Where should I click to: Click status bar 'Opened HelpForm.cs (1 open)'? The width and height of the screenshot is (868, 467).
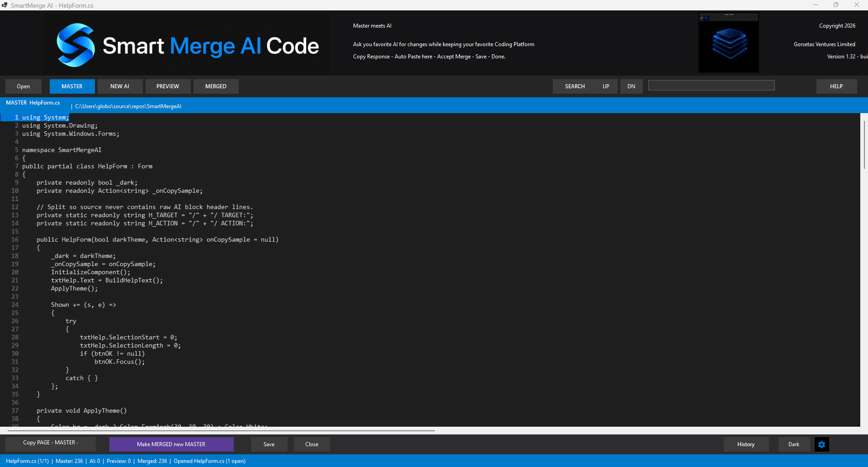(x=209, y=461)
